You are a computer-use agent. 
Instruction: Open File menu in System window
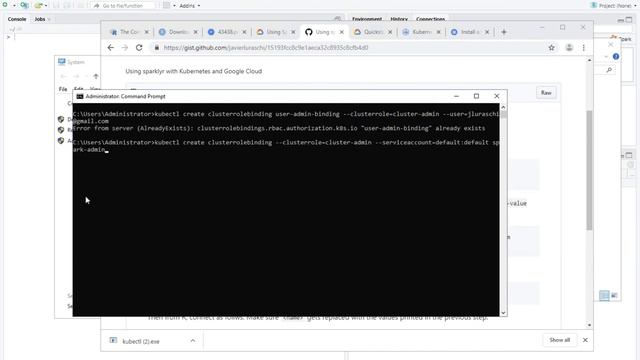pyautogui.click(x=63, y=89)
